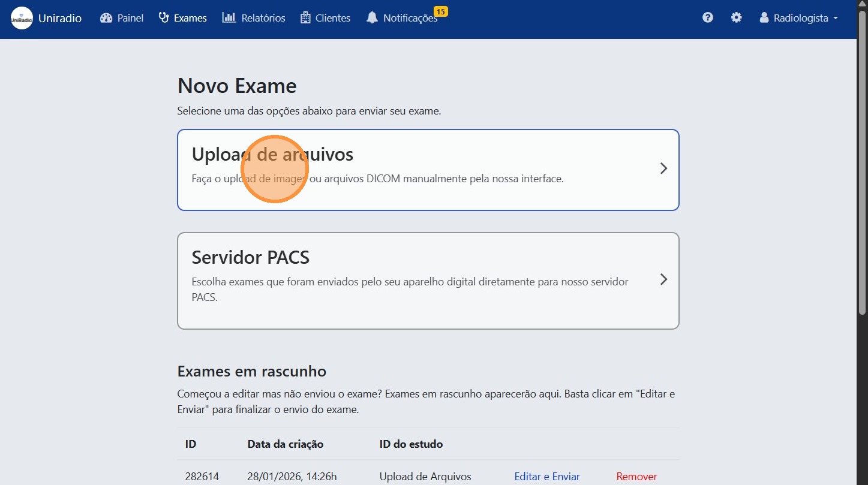The height and width of the screenshot is (485, 868).
Task: Remove draft exam 282614
Action: [636, 476]
